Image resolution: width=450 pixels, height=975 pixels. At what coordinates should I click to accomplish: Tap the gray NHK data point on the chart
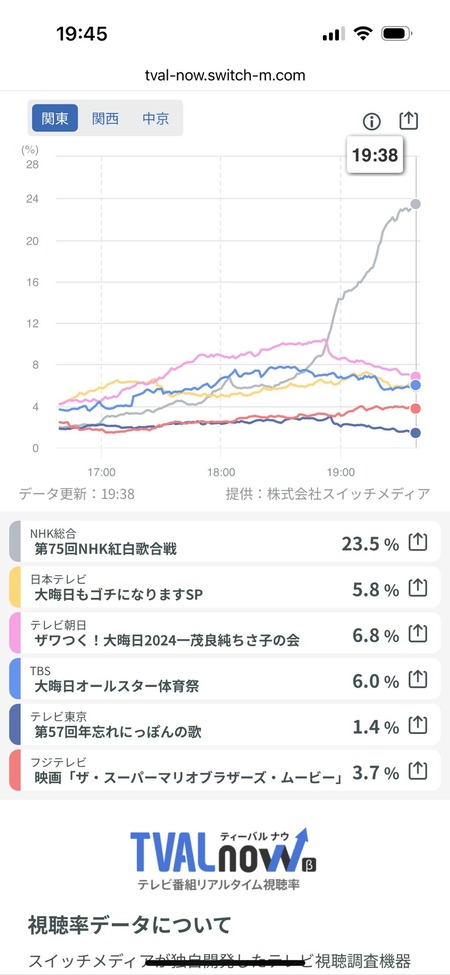(x=416, y=204)
